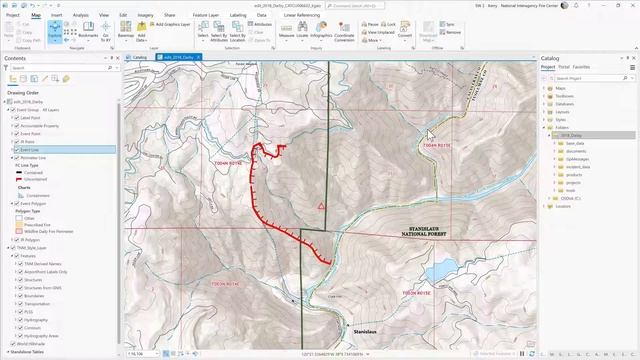640x360 pixels.
Task: Activate the Explore navigation tool
Action: tap(55, 31)
